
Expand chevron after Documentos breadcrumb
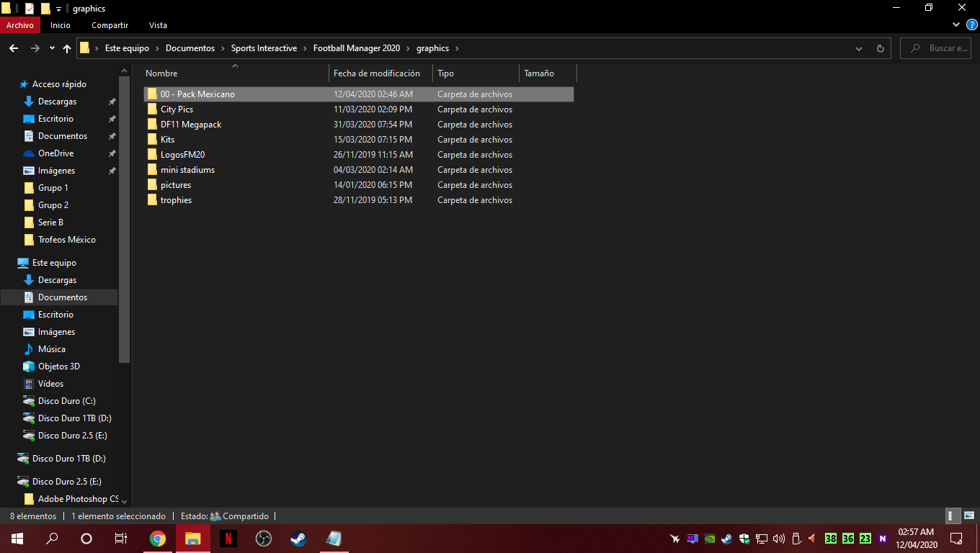[223, 48]
